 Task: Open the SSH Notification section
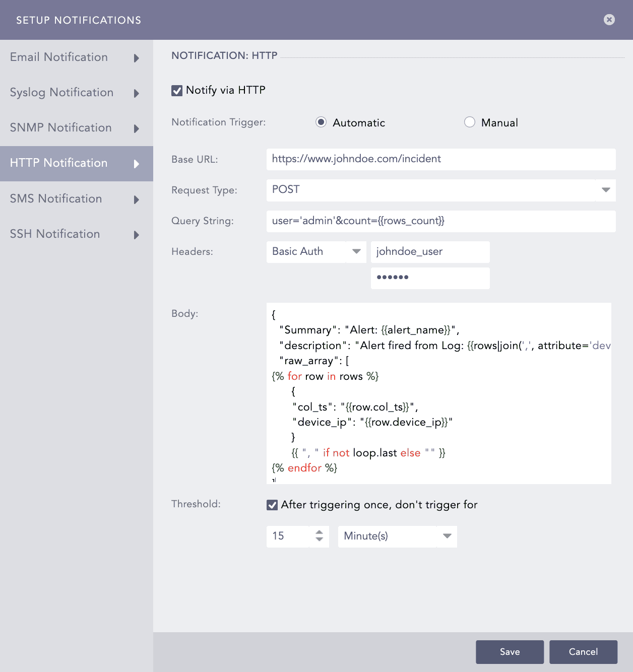tap(55, 234)
